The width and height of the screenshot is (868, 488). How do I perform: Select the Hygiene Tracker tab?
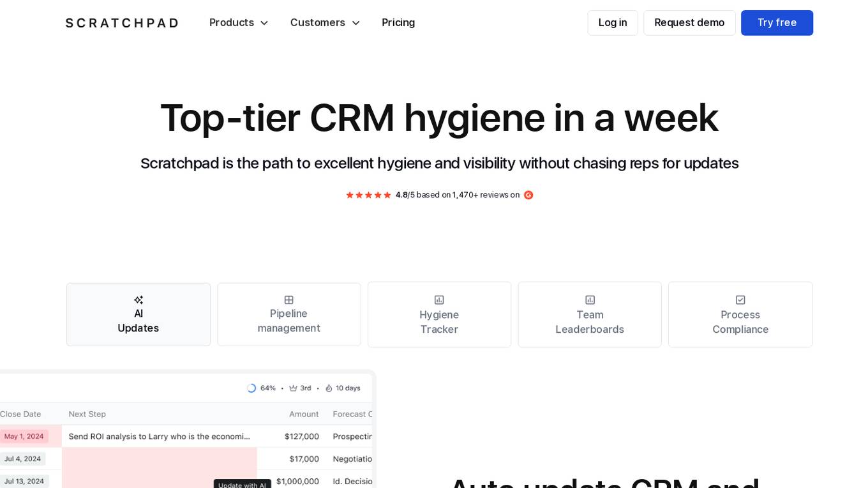439,314
